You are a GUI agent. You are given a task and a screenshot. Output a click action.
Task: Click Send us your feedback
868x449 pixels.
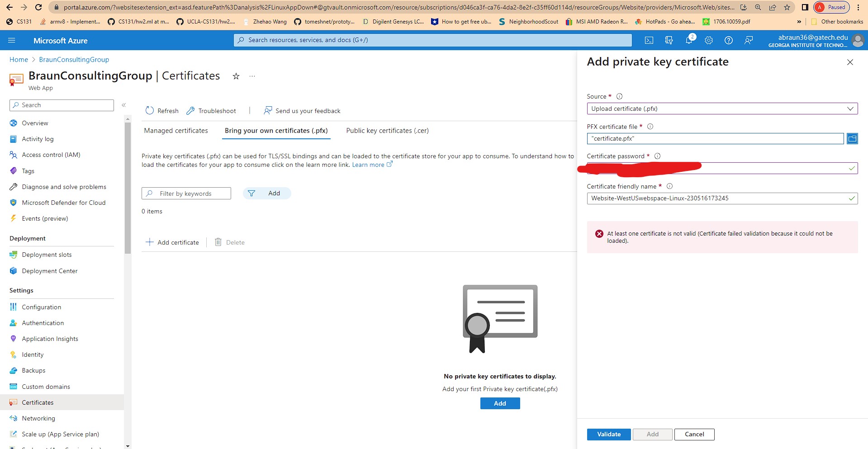click(x=302, y=111)
